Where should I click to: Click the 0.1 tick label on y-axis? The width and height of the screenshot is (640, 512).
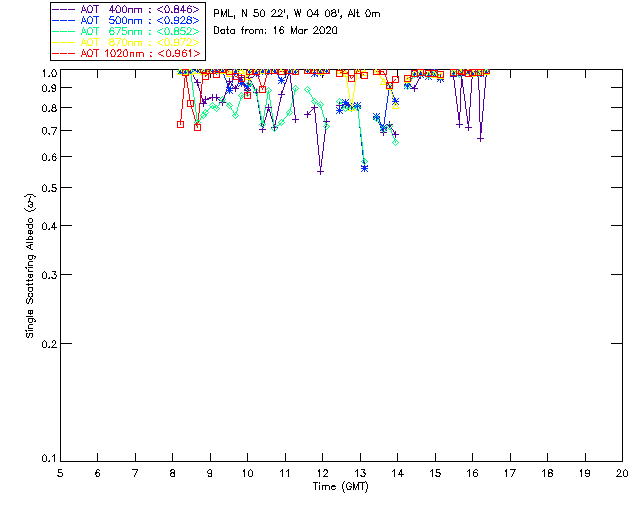tap(47, 459)
